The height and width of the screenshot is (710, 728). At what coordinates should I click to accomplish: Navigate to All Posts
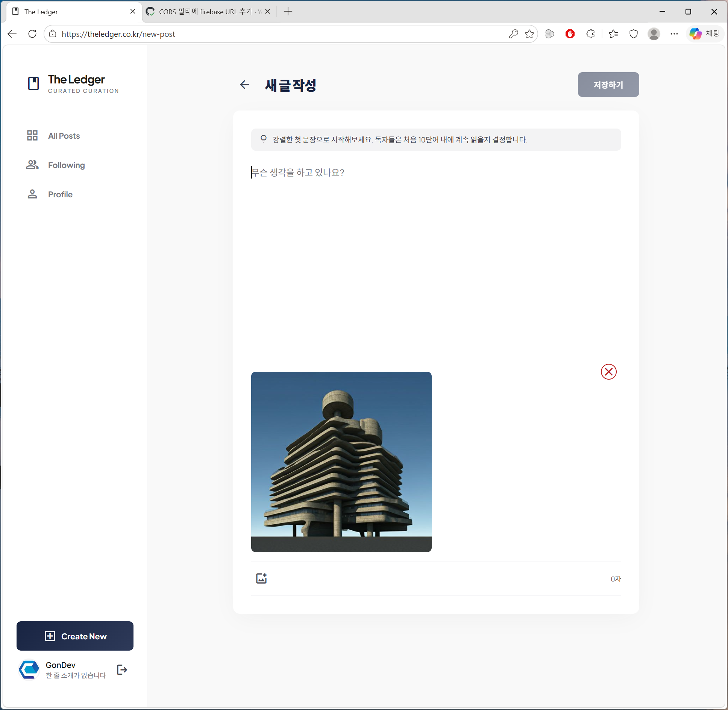tap(64, 136)
